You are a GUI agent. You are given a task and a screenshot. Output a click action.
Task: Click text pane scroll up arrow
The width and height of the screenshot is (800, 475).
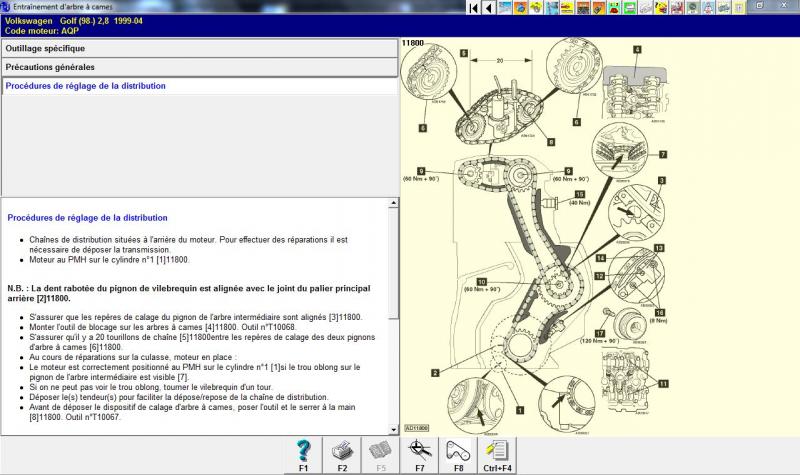[x=393, y=203]
